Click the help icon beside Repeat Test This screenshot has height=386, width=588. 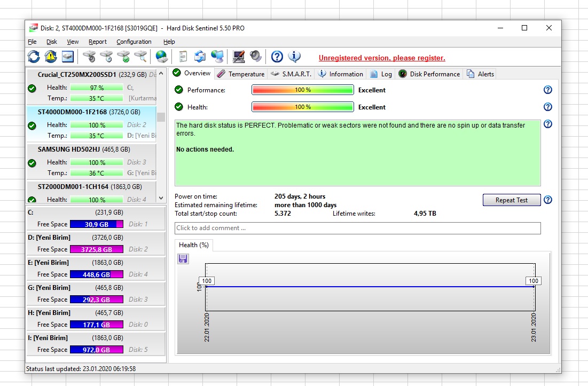point(548,200)
